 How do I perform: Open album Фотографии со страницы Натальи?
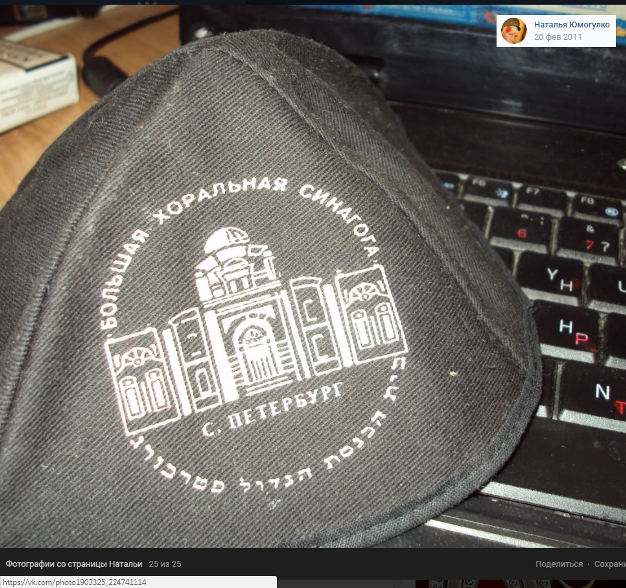[x=74, y=564]
